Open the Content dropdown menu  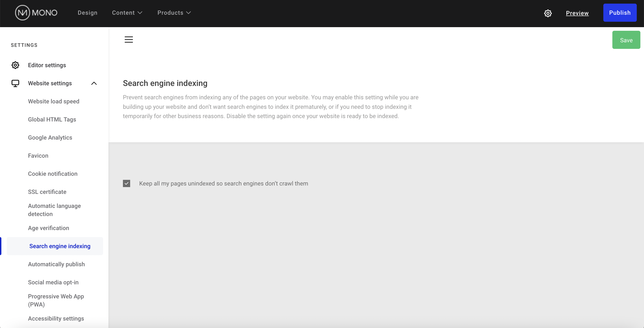127,13
